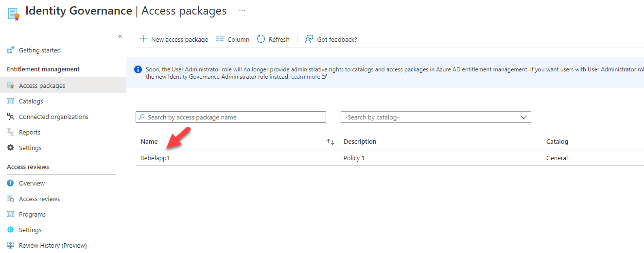Click Access reviews Settings gear icon
This screenshot has height=253, width=644.
(x=10, y=230)
